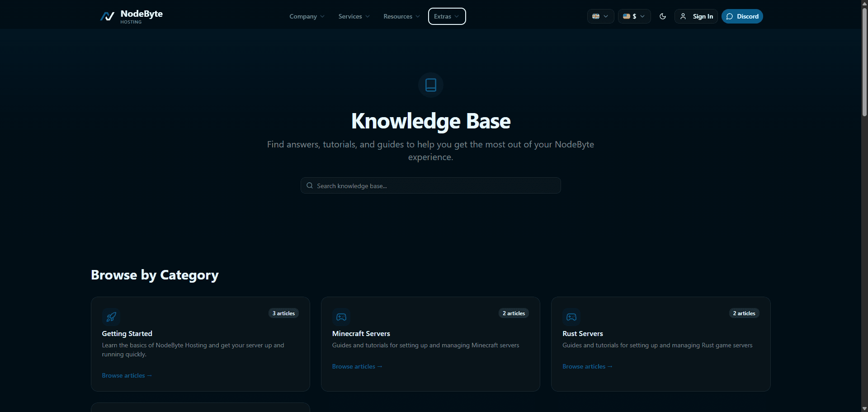The width and height of the screenshot is (868, 412).
Task: Click the page vertical scrollbar thumb
Action: click(864, 62)
